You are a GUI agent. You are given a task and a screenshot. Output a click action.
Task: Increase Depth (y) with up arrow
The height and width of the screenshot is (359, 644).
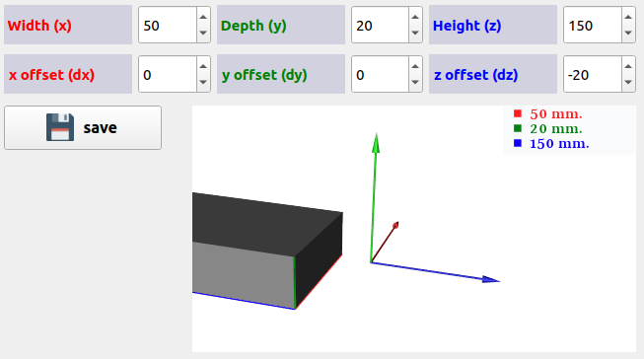[x=415, y=17]
